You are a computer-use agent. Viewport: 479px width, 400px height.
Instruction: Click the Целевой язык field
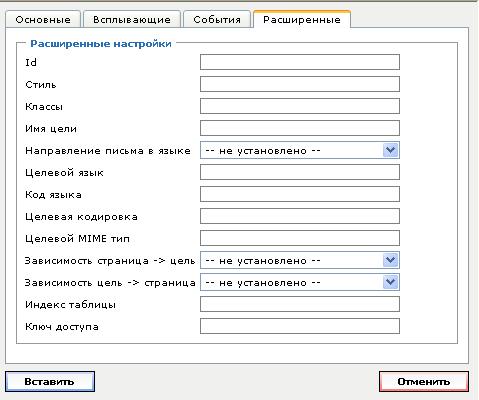click(x=300, y=172)
